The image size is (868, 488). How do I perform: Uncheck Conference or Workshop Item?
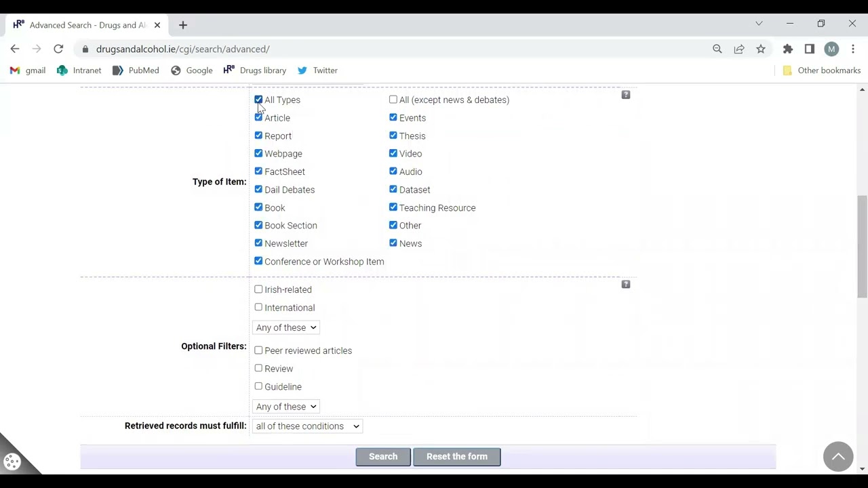(258, 261)
